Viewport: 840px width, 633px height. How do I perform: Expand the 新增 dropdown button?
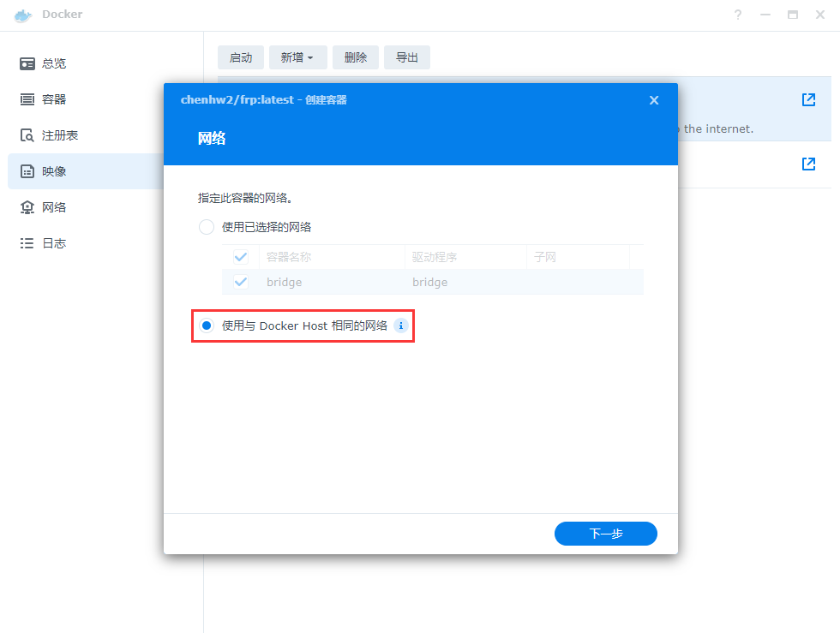point(297,57)
